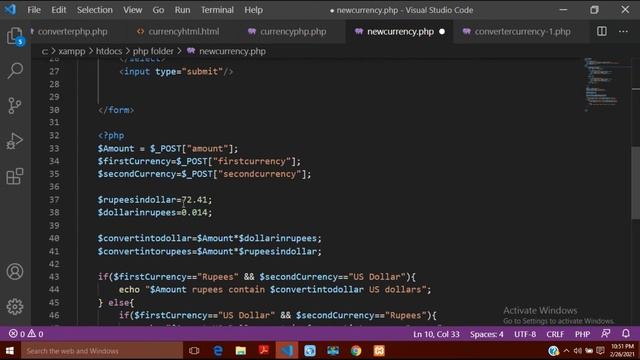Screen dimensions: 640x360
Task: Open the Run menu
Action: click(182, 10)
